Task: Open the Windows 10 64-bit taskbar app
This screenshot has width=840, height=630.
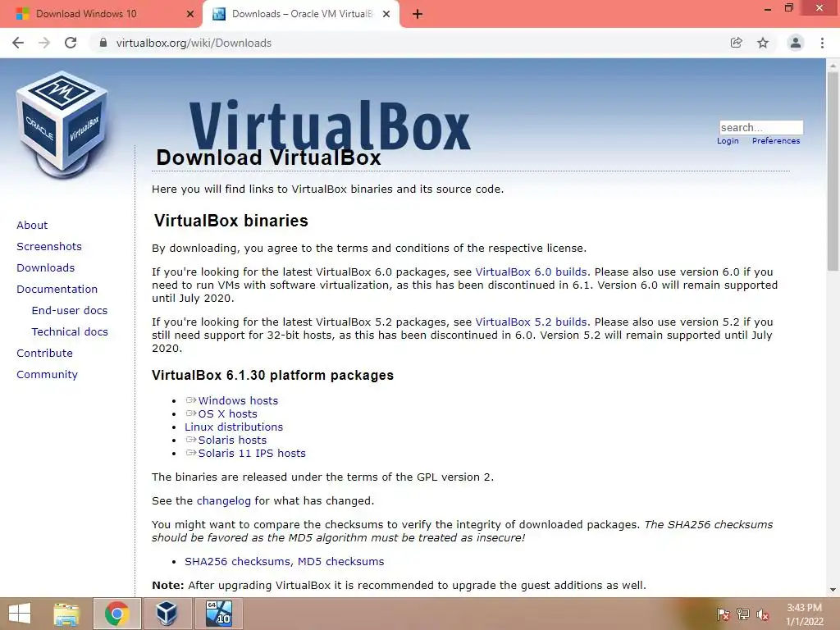Action: 219,614
